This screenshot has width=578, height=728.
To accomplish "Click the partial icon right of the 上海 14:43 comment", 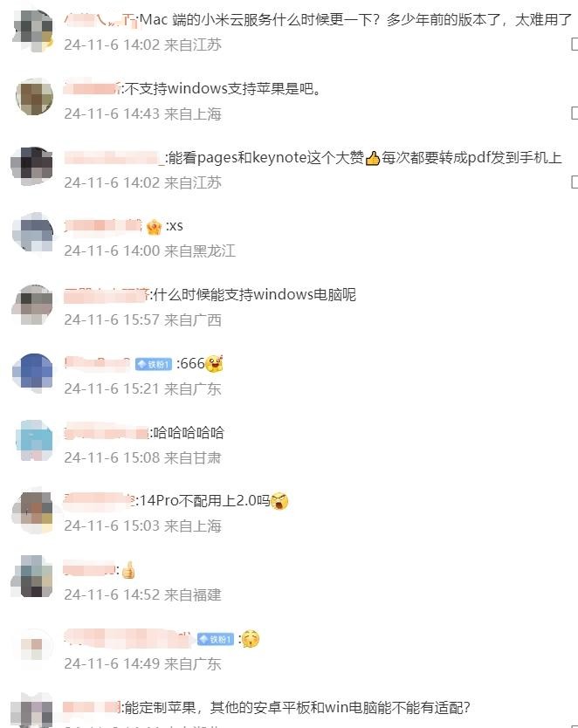I will pyautogui.click(x=575, y=113).
